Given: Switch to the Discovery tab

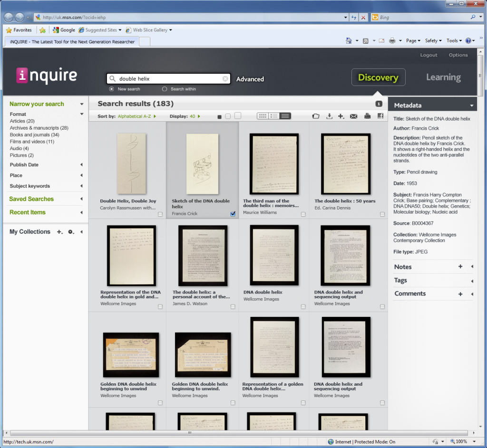Looking at the screenshot, I should 378,77.
